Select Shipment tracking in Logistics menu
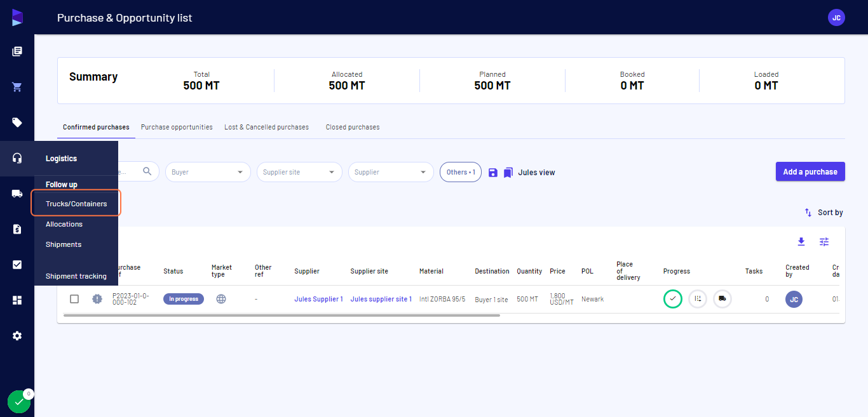This screenshot has height=417, width=868. 76,276
